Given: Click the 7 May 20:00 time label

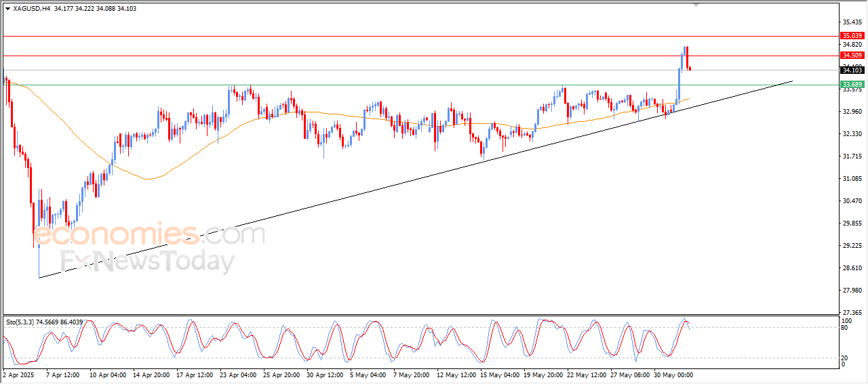Looking at the screenshot, I should pos(411,375).
